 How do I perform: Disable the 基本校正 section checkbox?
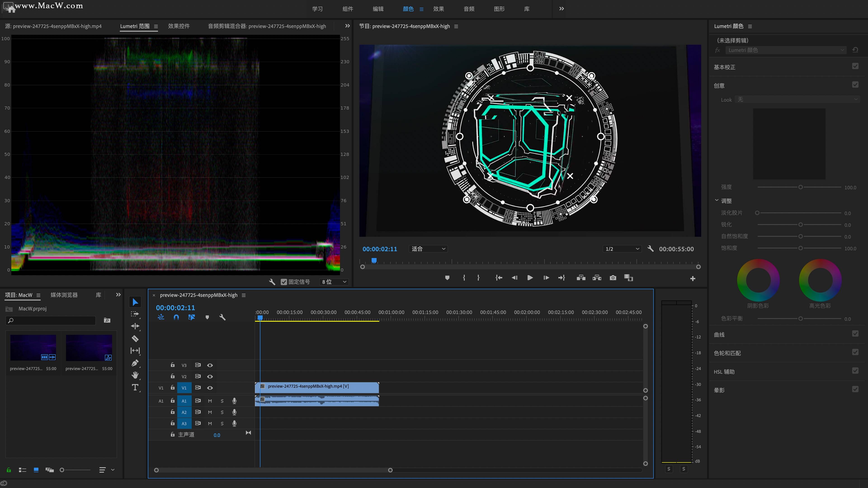[x=855, y=66]
